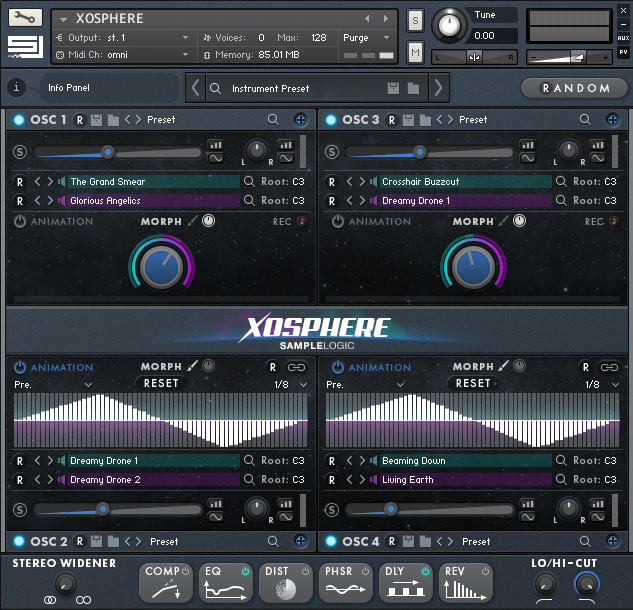This screenshot has height=610, width=633.
Task: Click the link icon in OSC 4 animation
Action: pos(609,367)
